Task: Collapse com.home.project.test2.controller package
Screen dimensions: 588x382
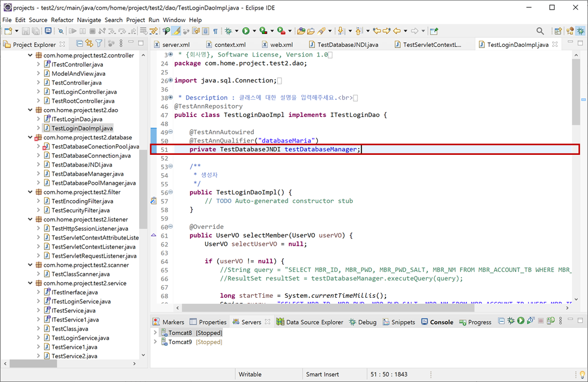Action: click(x=31, y=55)
